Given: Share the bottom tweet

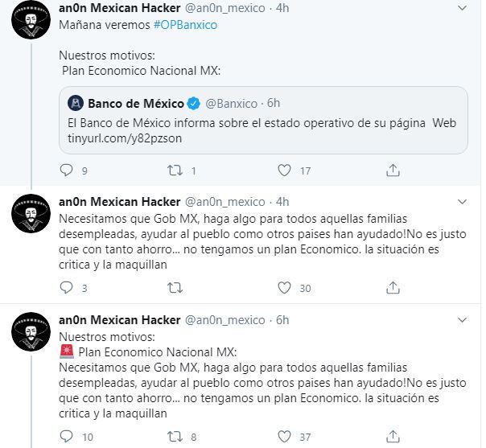Looking at the screenshot, I should pos(393,437).
